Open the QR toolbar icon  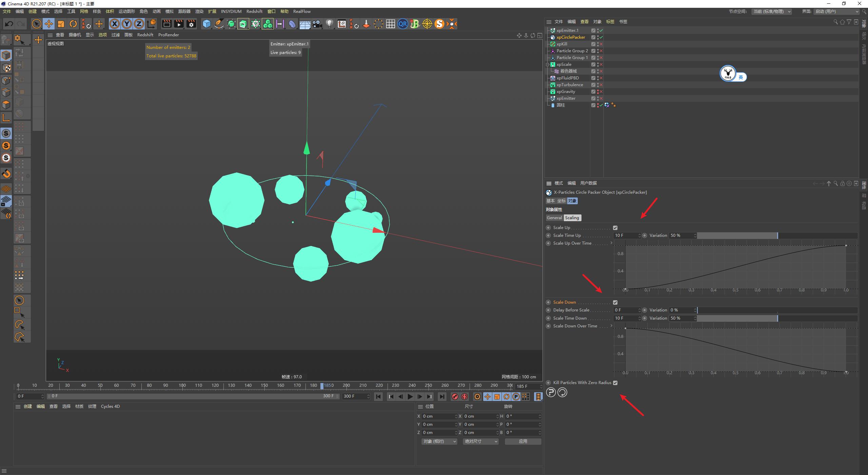pyautogui.click(x=403, y=24)
